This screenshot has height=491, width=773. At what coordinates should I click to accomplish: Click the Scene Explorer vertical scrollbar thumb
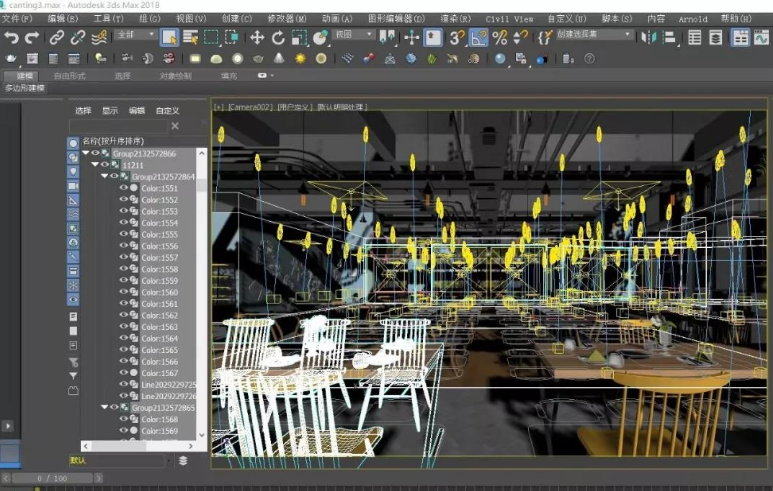coord(201,185)
